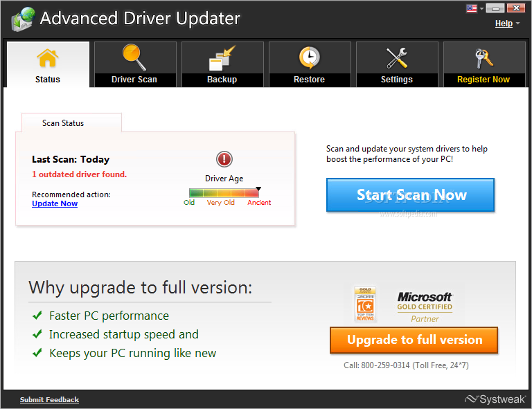Click the wrench and screwdriver Settings icon

pyautogui.click(x=397, y=58)
